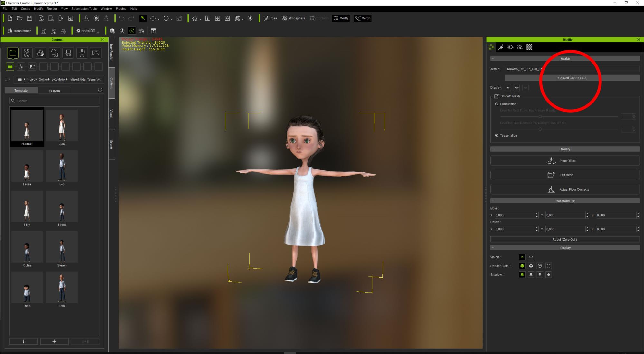Click the Redo arrow in the toolbar
The height and width of the screenshot is (354, 644).
coord(131,18)
